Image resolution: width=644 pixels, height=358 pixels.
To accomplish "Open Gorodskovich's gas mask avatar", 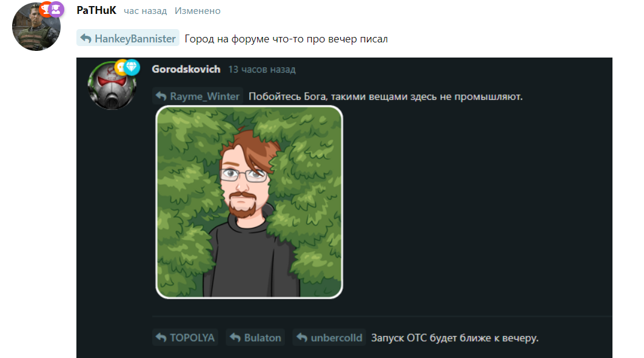I will pos(112,85).
